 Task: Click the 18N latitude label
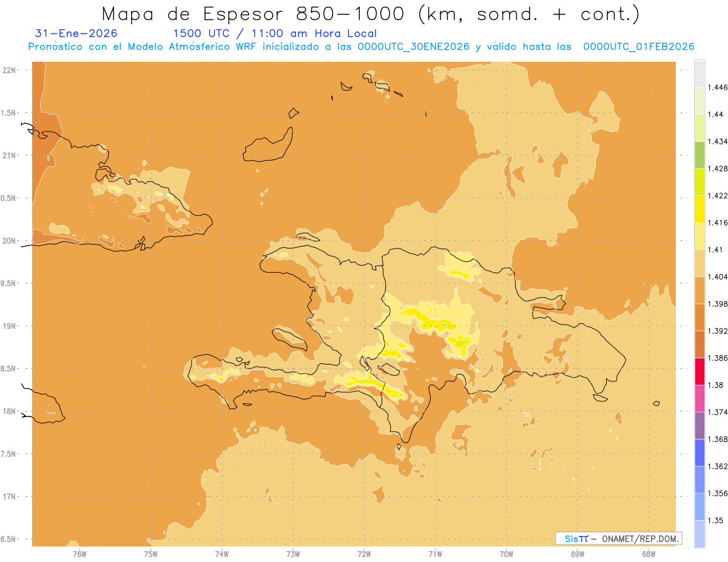[x=9, y=412]
